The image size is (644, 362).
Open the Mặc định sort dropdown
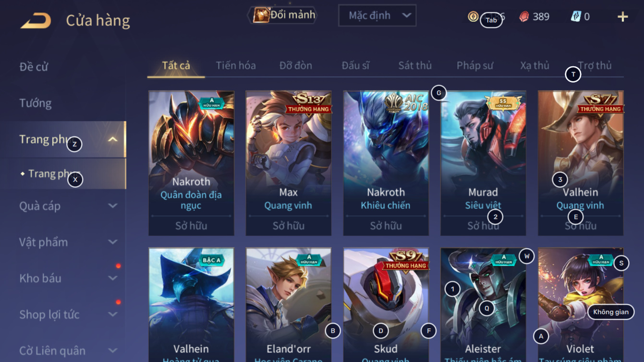[x=377, y=16]
